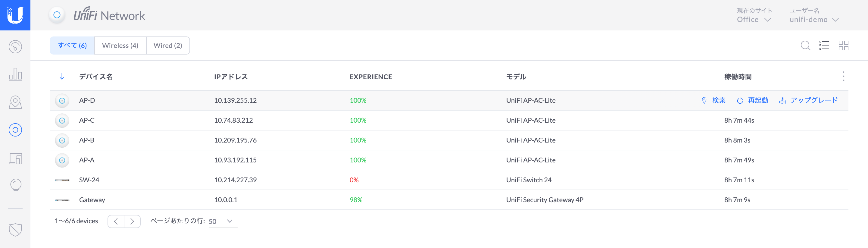The width and height of the screenshot is (868, 248).
Task: Switch to the Wireless (4) tab
Action: click(x=120, y=46)
